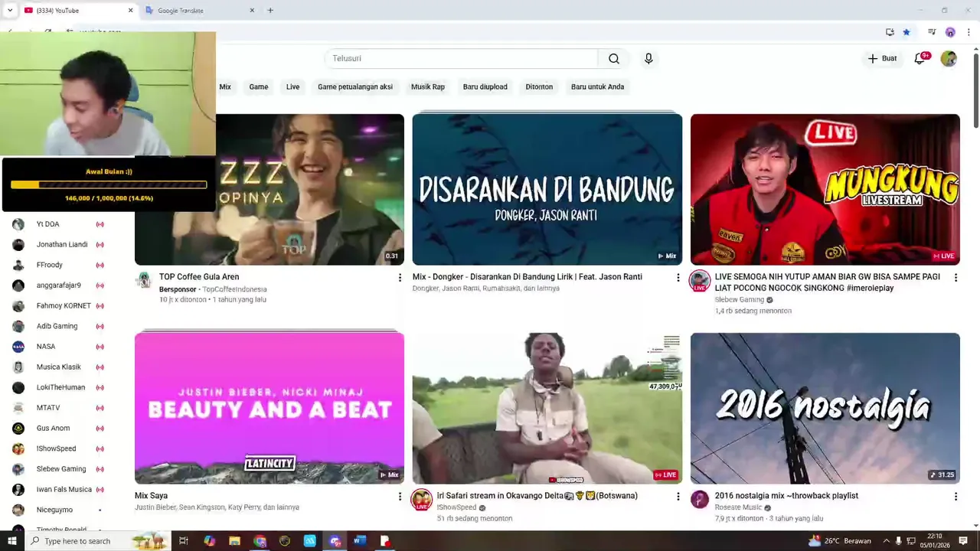Open the TOP Coffee Gula Aren title
This screenshot has height=551, width=980.
199,277
